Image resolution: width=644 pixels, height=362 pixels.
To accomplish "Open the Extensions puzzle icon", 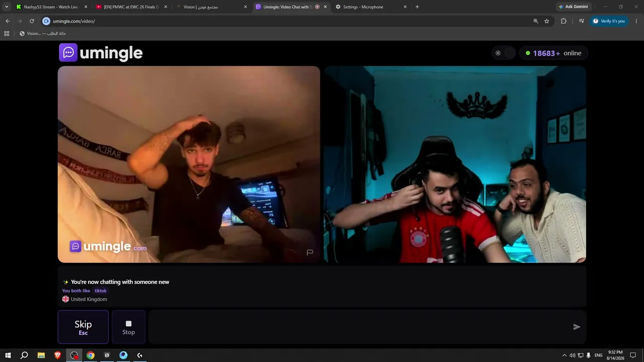I will pos(563,21).
